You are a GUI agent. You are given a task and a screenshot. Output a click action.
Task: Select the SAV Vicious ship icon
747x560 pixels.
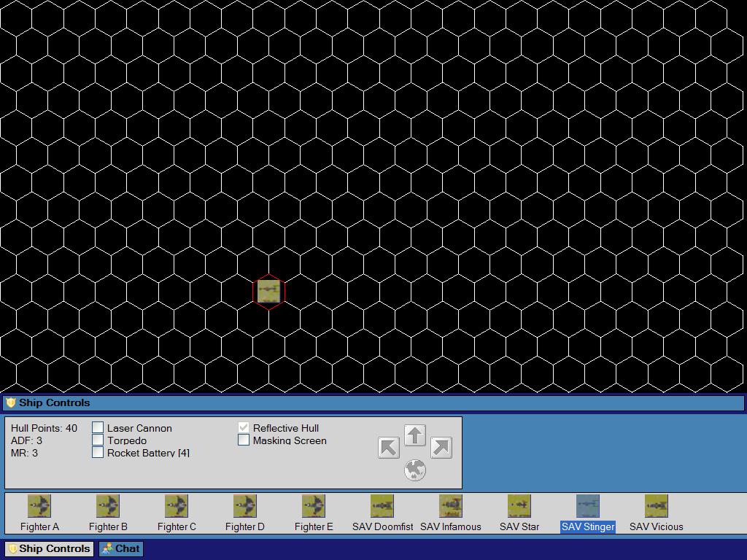657,506
